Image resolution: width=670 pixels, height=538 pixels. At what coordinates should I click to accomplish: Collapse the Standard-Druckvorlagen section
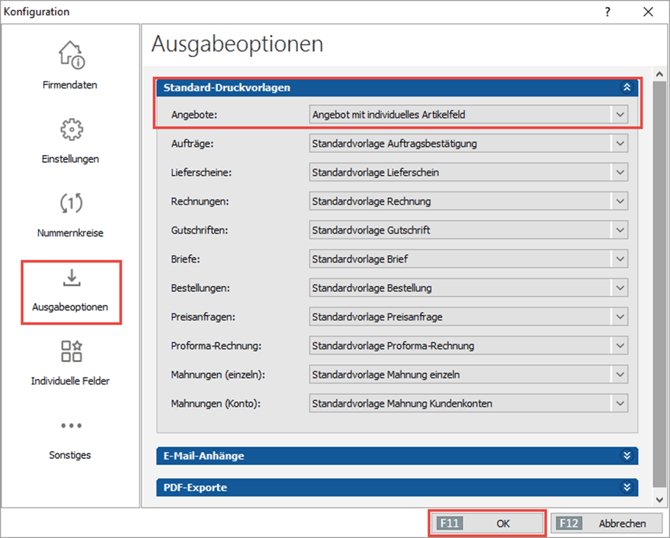click(x=626, y=87)
